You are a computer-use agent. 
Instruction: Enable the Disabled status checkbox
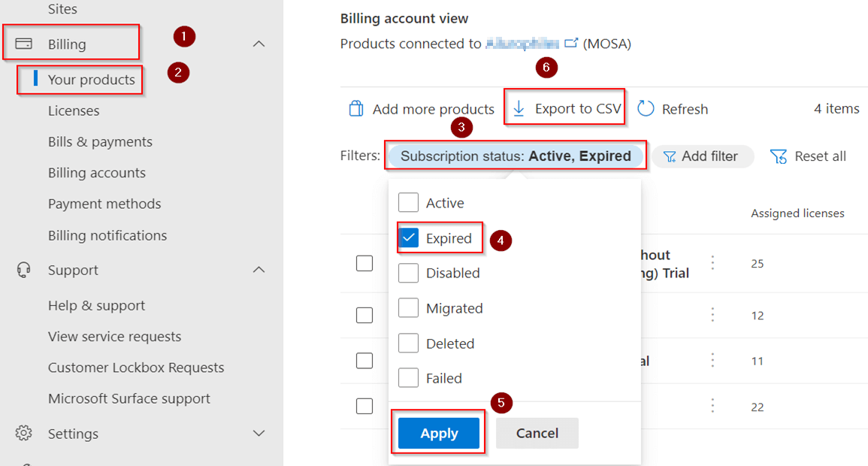click(x=408, y=273)
